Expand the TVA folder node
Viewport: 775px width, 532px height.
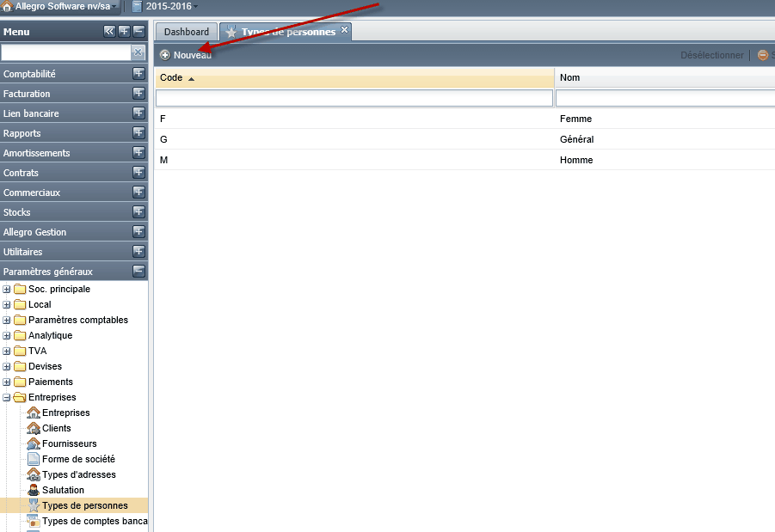coord(6,352)
